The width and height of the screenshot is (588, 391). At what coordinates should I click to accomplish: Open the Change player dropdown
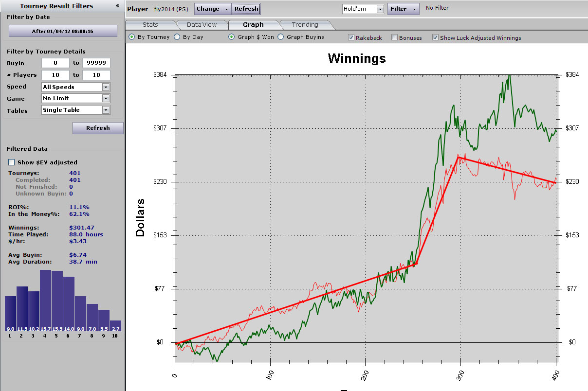click(213, 9)
